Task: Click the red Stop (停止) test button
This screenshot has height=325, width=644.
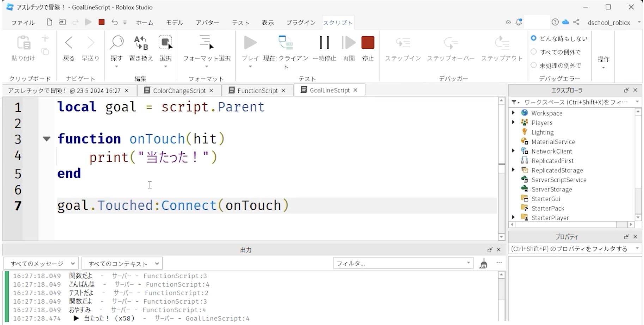Action: 367,43
